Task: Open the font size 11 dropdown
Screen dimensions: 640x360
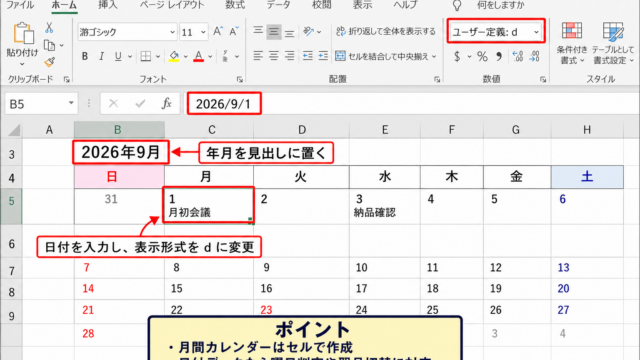Action: point(203,32)
